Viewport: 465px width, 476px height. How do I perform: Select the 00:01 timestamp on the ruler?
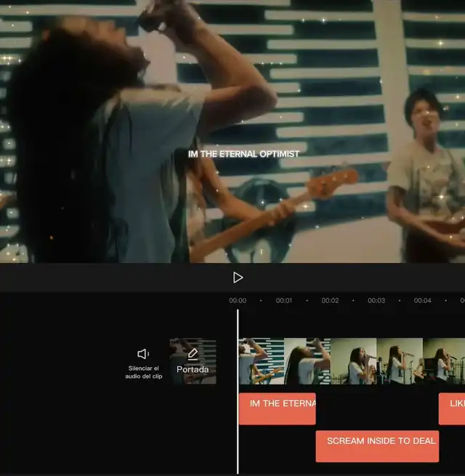tap(284, 301)
